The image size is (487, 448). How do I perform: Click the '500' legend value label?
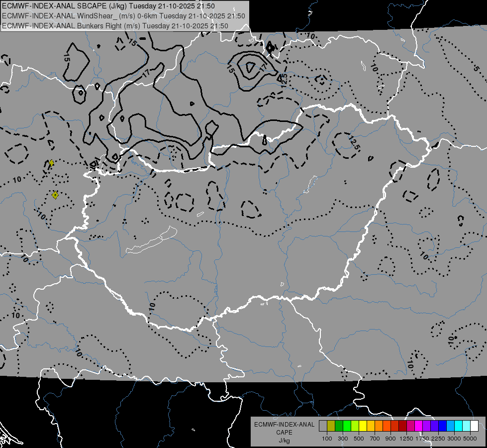tap(359, 439)
